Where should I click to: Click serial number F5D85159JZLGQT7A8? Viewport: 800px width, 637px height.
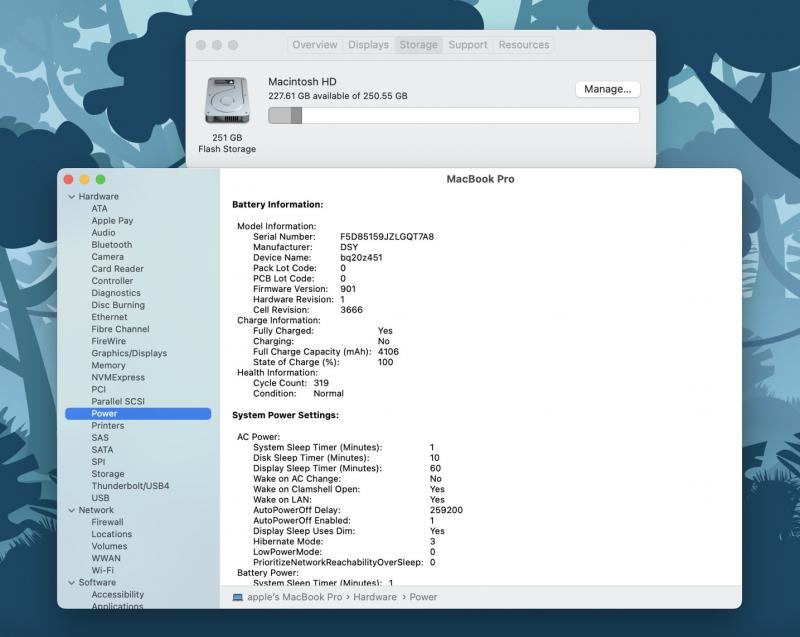coord(387,237)
